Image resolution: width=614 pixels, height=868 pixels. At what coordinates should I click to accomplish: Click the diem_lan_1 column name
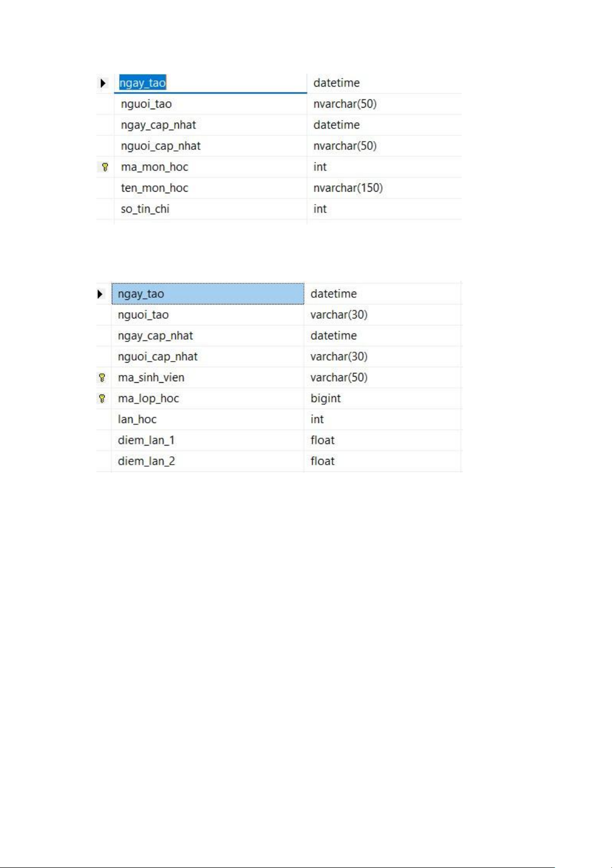[146, 440]
